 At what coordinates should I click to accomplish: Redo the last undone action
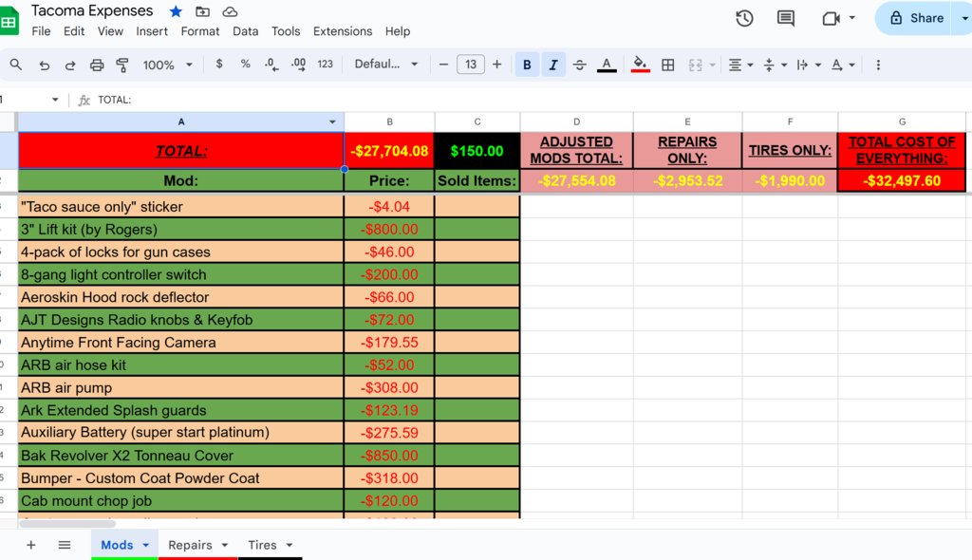pos(70,65)
